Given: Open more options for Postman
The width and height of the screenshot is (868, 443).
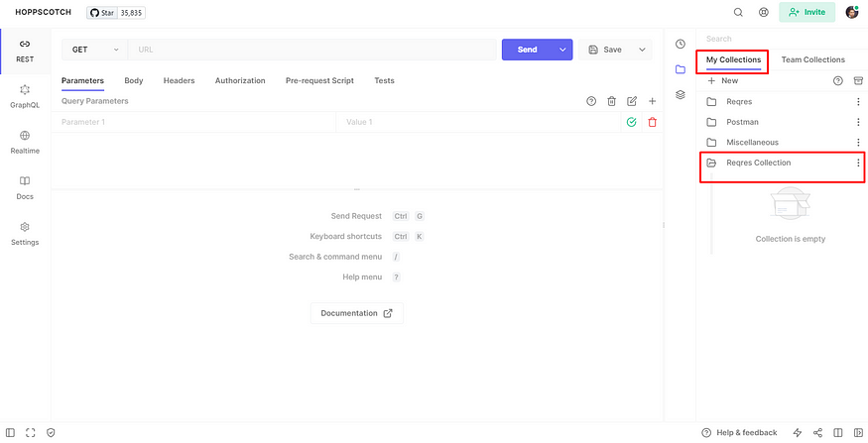Looking at the screenshot, I should [858, 122].
